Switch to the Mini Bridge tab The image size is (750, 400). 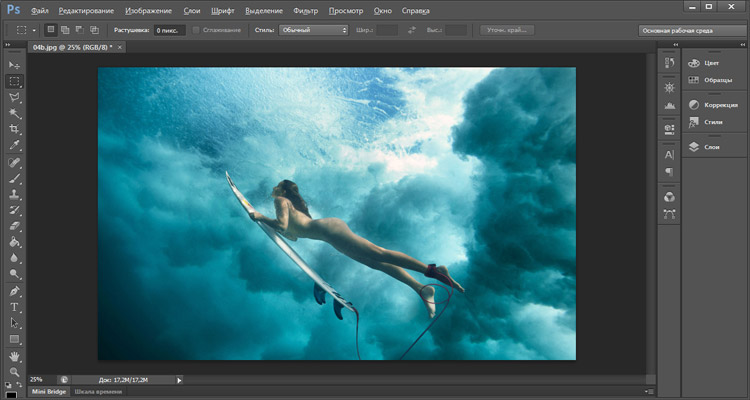point(49,392)
